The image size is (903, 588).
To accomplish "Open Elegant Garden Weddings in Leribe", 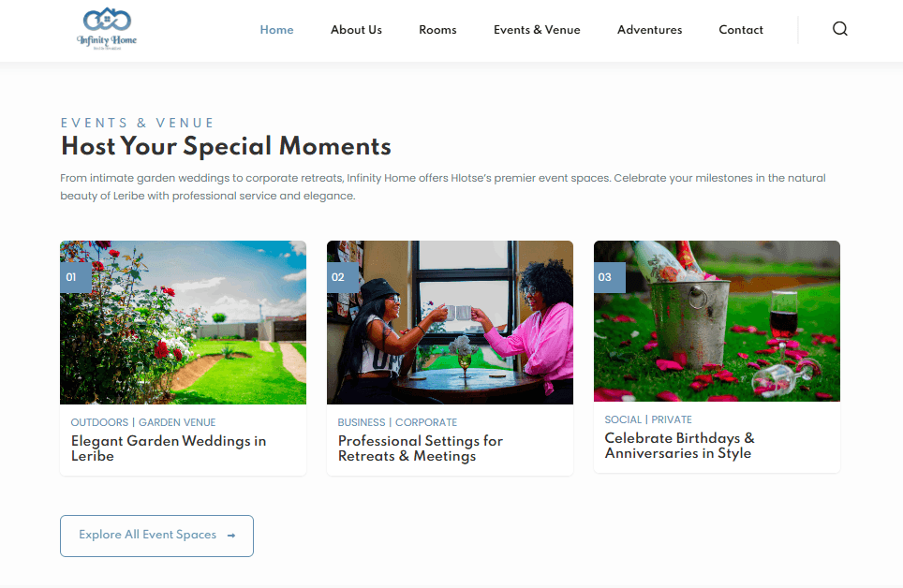I will tap(169, 448).
